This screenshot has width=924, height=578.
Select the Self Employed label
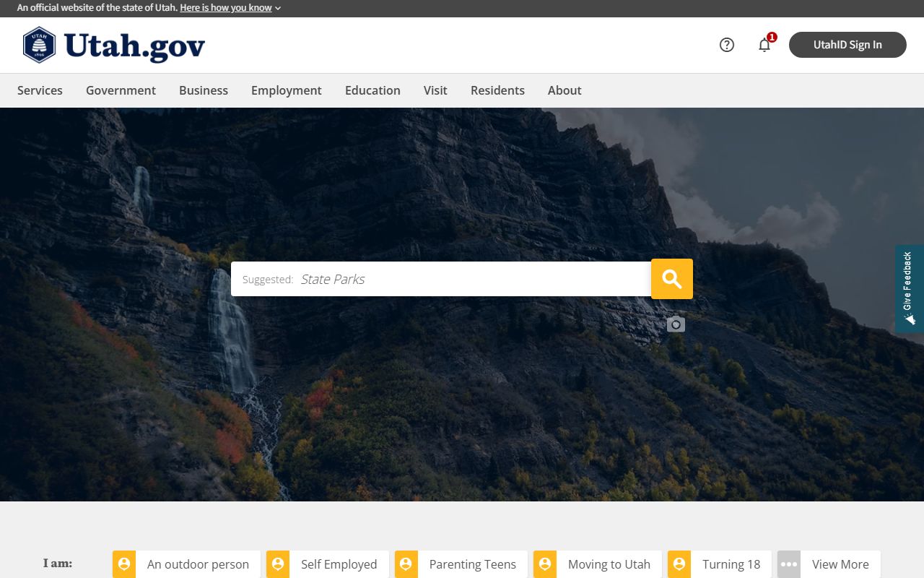click(339, 564)
